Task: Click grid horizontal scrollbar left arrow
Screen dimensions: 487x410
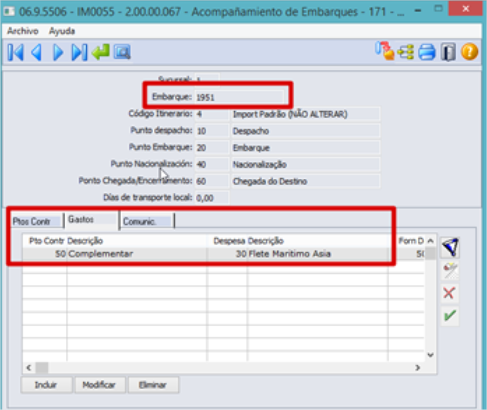Action: [x=29, y=368]
